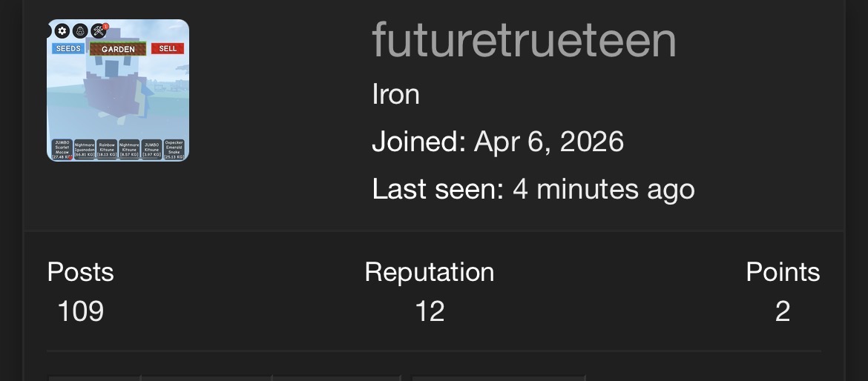Choose the Rainbow Kitsune hotbar slot

tap(107, 150)
